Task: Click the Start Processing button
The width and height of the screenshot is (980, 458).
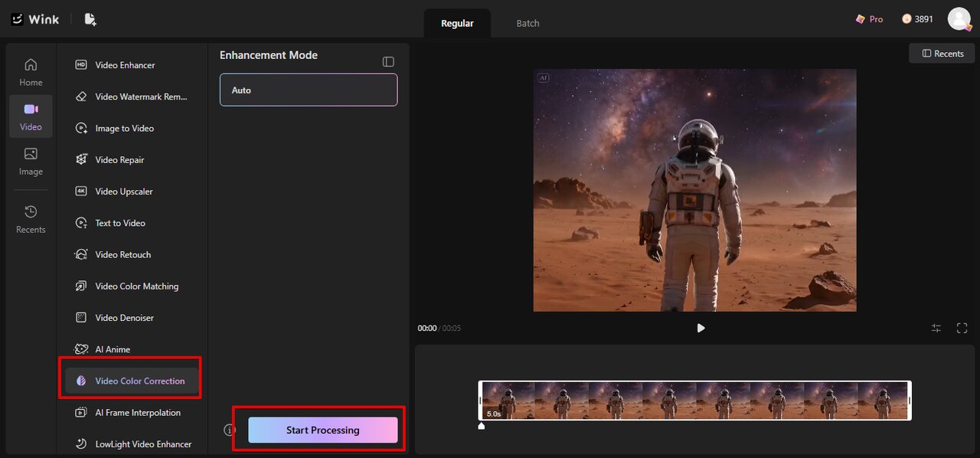Action: coord(322,430)
